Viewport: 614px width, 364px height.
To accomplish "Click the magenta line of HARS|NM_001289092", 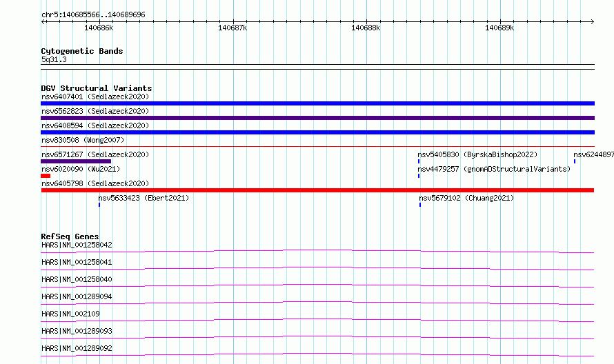I will [x=317, y=354].
